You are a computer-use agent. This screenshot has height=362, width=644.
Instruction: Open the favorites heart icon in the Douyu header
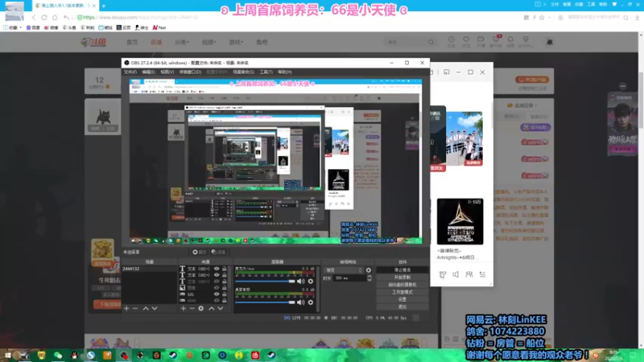pyautogui.click(x=466, y=39)
